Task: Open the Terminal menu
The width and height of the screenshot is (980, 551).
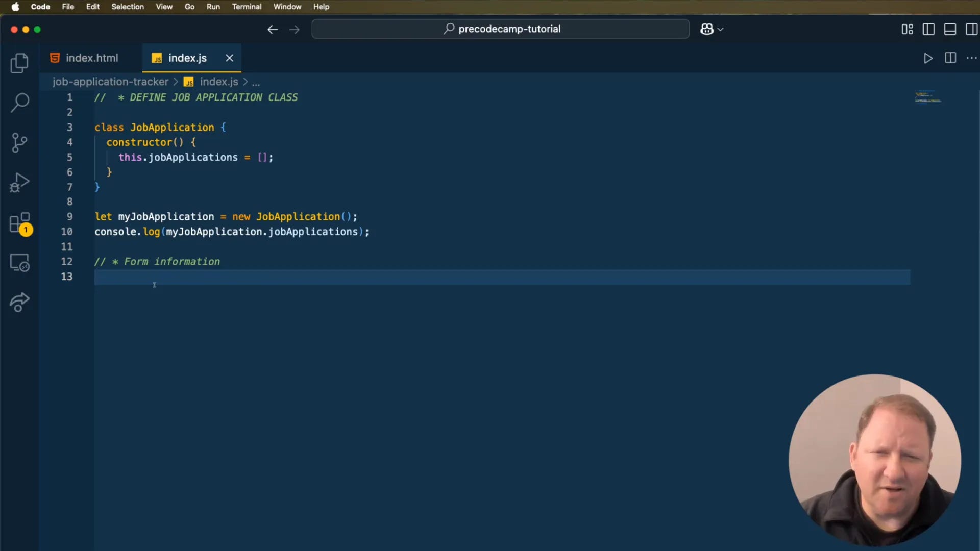Action: 247,7
